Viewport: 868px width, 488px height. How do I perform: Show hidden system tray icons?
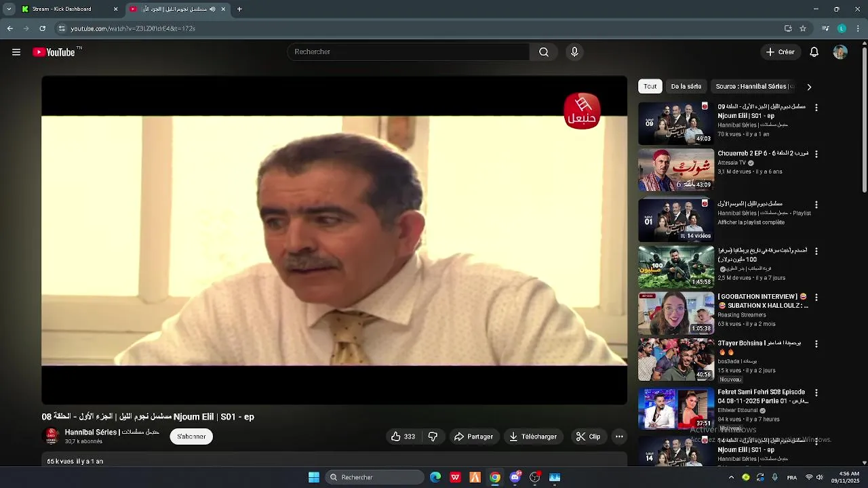click(731, 477)
